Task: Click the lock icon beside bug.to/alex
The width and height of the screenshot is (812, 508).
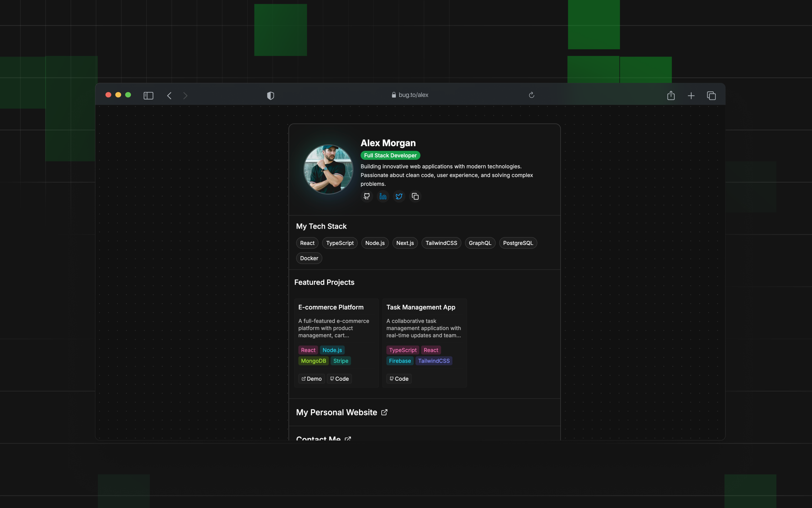Action: pyautogui.click(x=394, y=95)
